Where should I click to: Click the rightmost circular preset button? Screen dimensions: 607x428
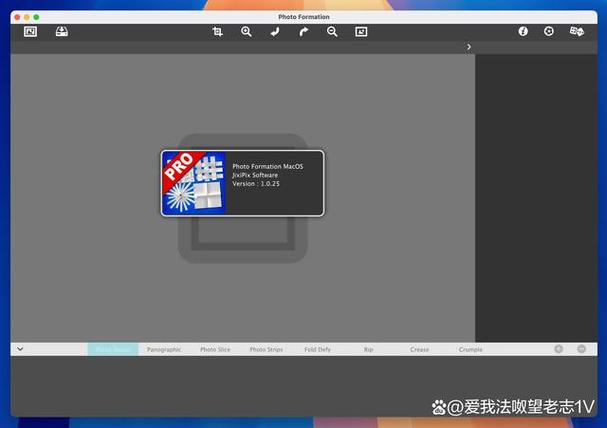coord(581,349)
